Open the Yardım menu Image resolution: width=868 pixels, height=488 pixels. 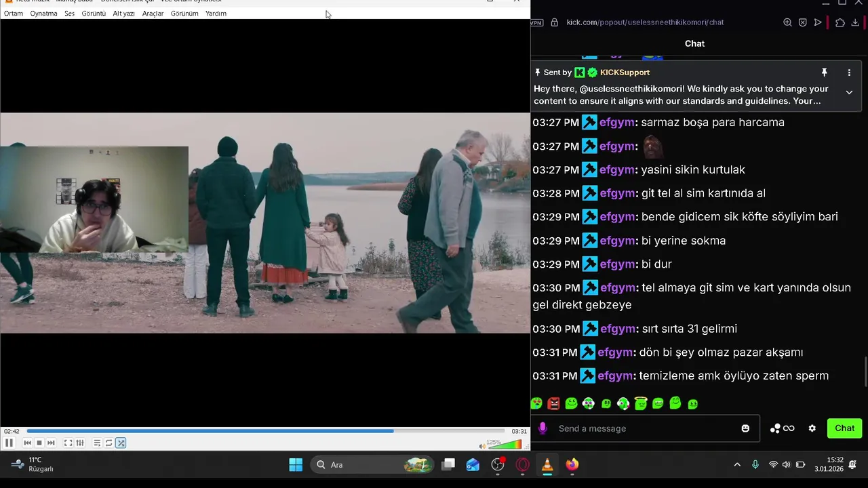[x=216, y=14]
